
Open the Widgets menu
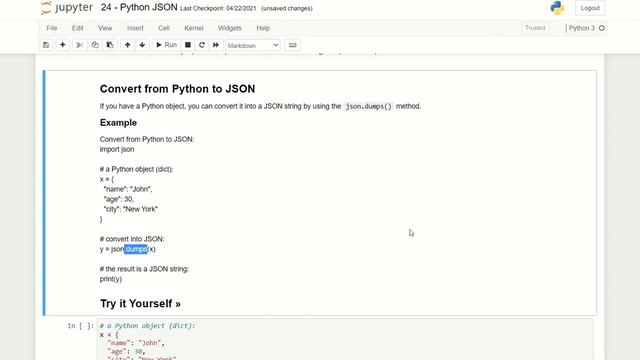[x=229, y=28]
